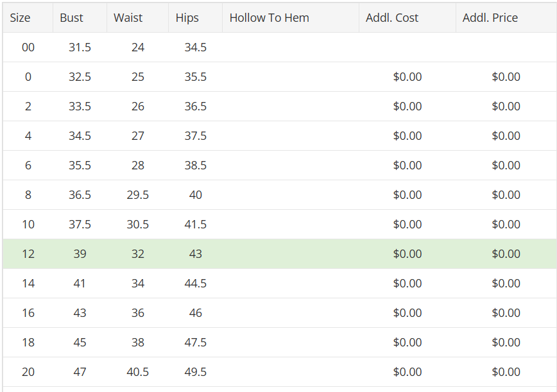The width and height of the screenshot is (557, 392).
Task: Click the Addl. Price cell for size 10
Action: click(x=506, y=224)
